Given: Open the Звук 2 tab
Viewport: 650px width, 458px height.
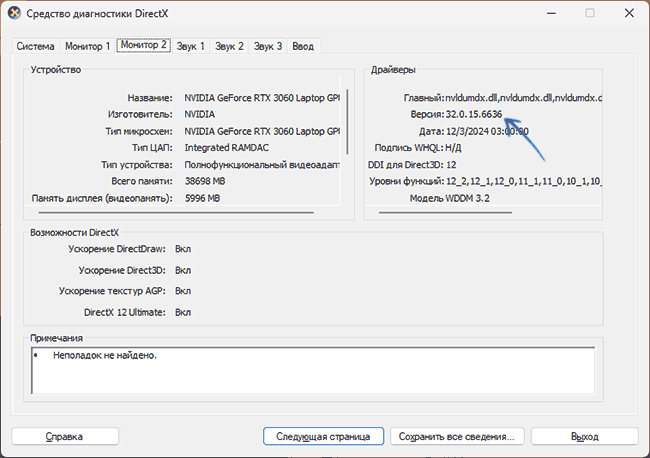Looking at the screenshot, I should tap(229, 47).
